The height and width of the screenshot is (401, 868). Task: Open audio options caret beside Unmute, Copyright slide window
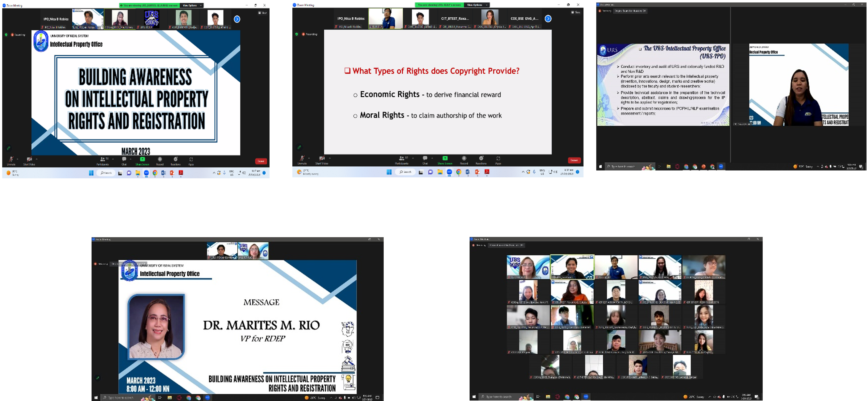click(309, 158)
